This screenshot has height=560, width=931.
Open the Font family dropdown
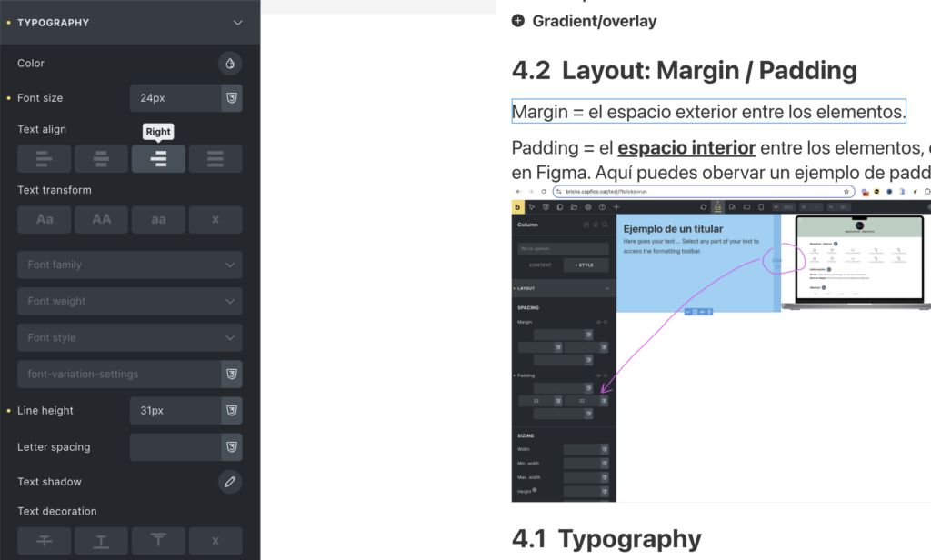(129, 265)
